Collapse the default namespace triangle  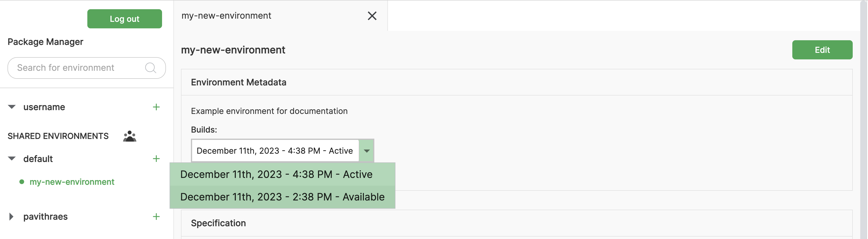tap(12, 159)
